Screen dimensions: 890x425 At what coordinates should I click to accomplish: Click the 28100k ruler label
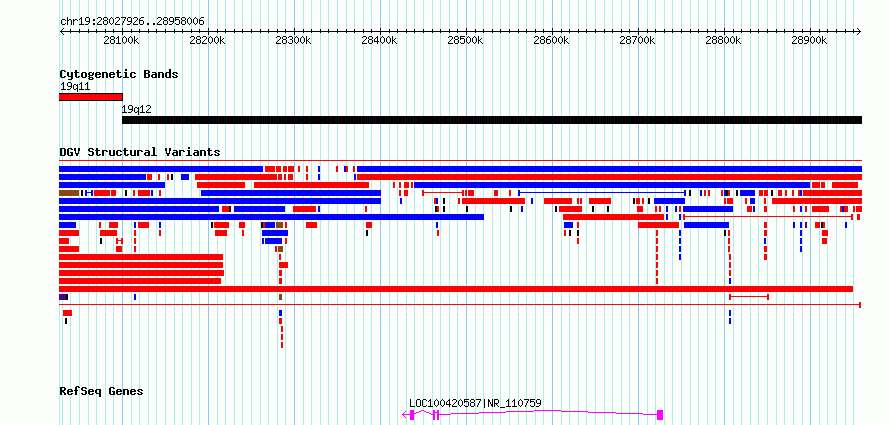pyautogui.click(x=121, y=41)
